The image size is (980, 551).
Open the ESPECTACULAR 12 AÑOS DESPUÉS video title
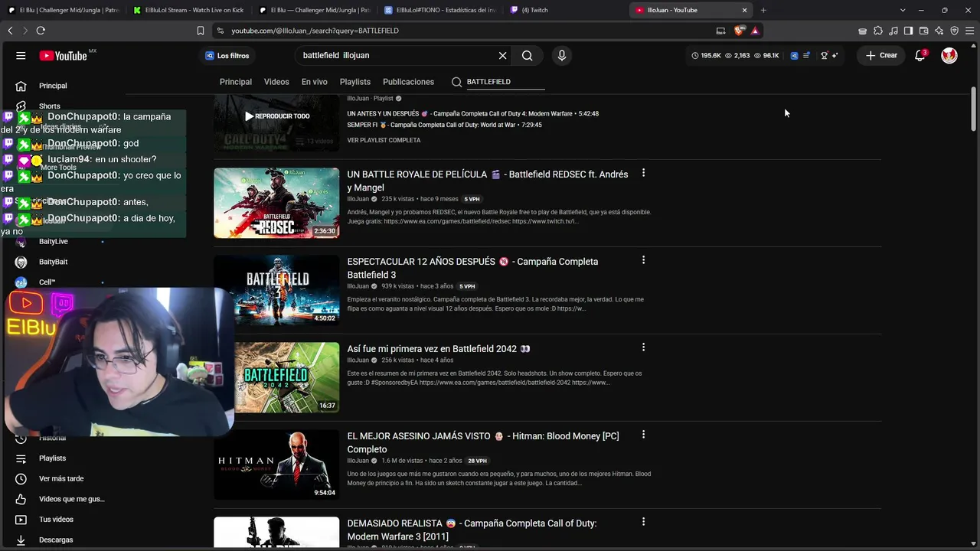tap(472, 268)
